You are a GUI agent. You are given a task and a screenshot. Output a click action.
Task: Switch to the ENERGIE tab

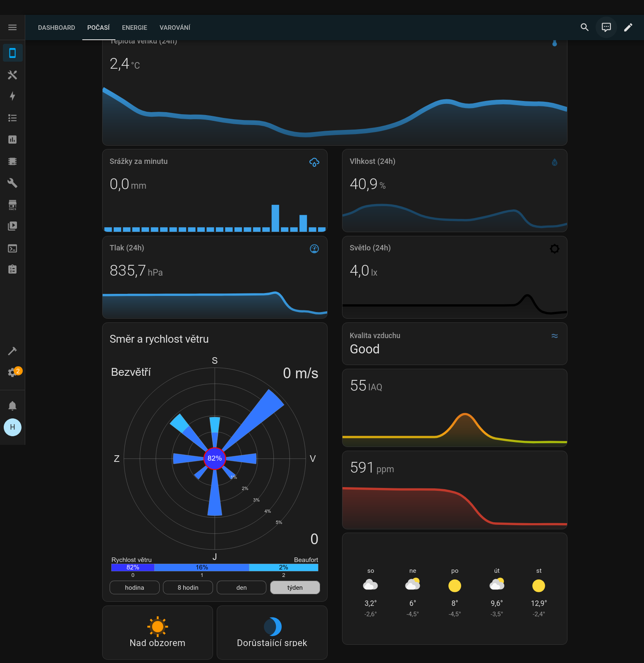coord(134,28)
